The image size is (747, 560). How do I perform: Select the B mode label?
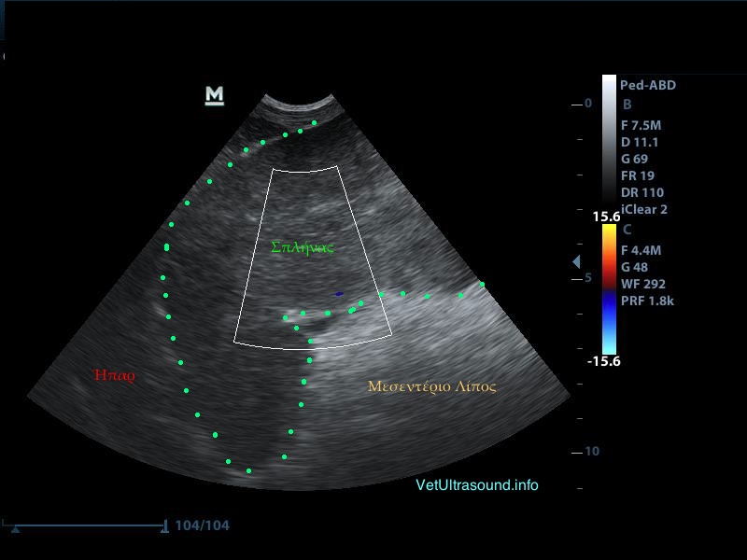(627, 105)
